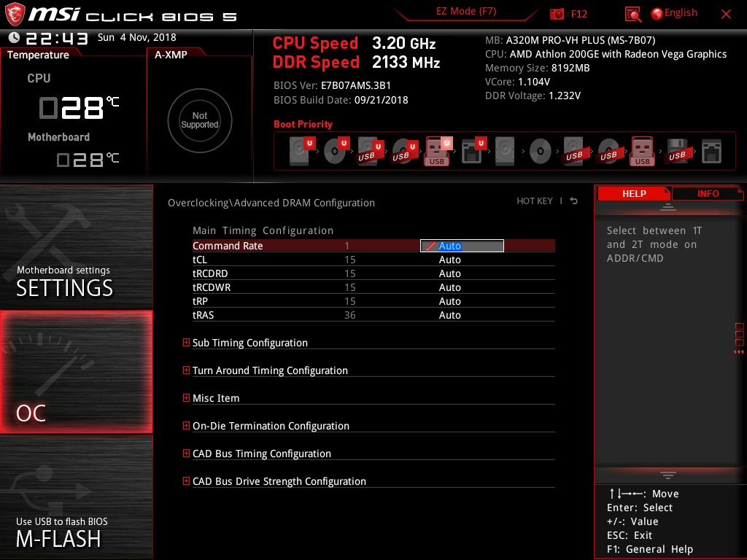
Task: Open the Command Rate Auto dropdown
Action: (462, 246)
